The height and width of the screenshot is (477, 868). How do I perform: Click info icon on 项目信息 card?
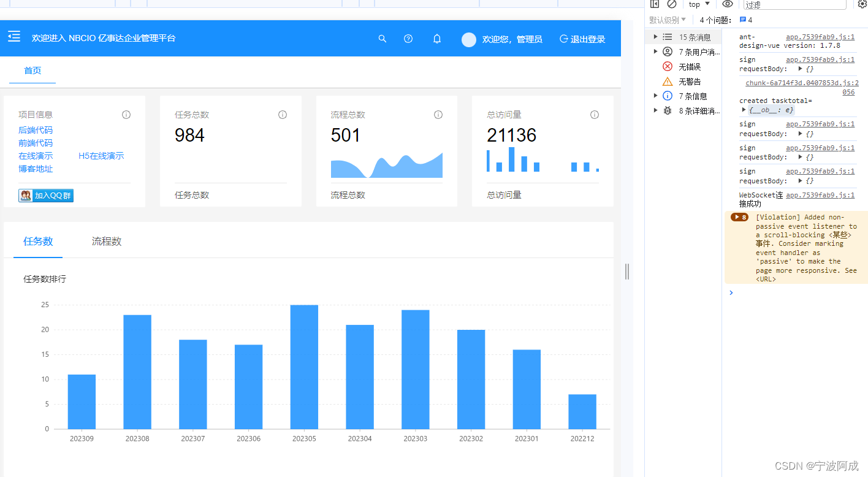[126, 115]
